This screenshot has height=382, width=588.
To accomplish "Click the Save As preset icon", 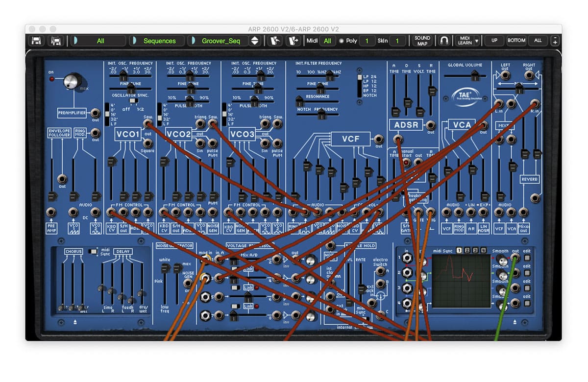I will coord(55,41).
